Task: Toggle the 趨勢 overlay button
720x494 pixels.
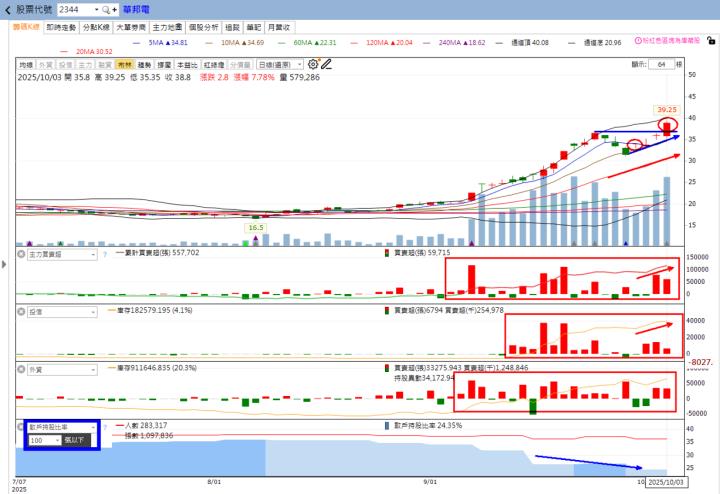Action: click(144, 65)
